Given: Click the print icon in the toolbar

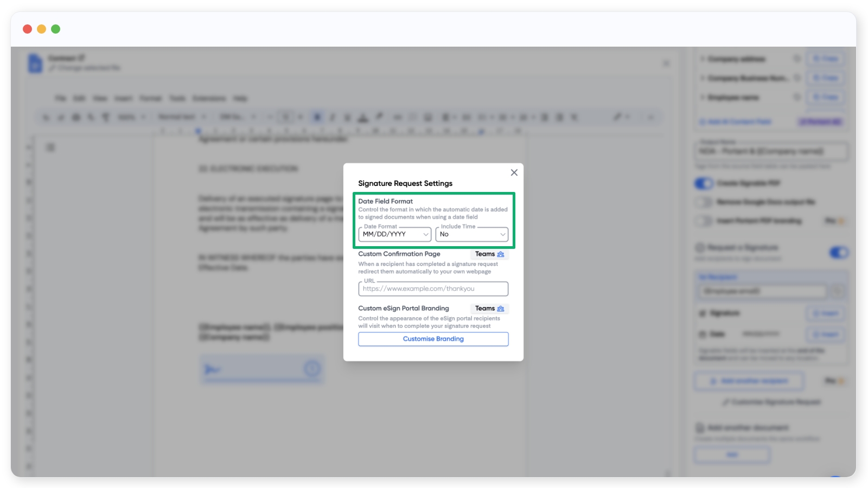Looking at the screenshot, I should click(76, 117).
